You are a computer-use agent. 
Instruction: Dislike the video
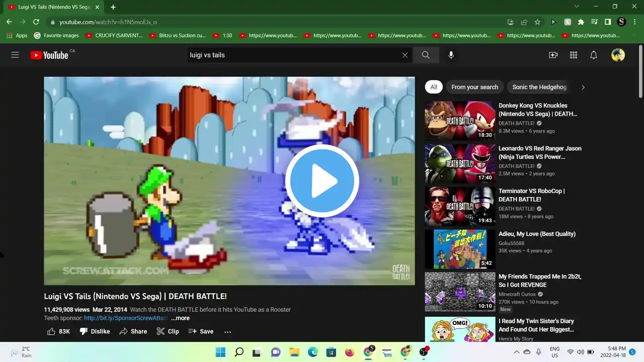tap(95, 331)
